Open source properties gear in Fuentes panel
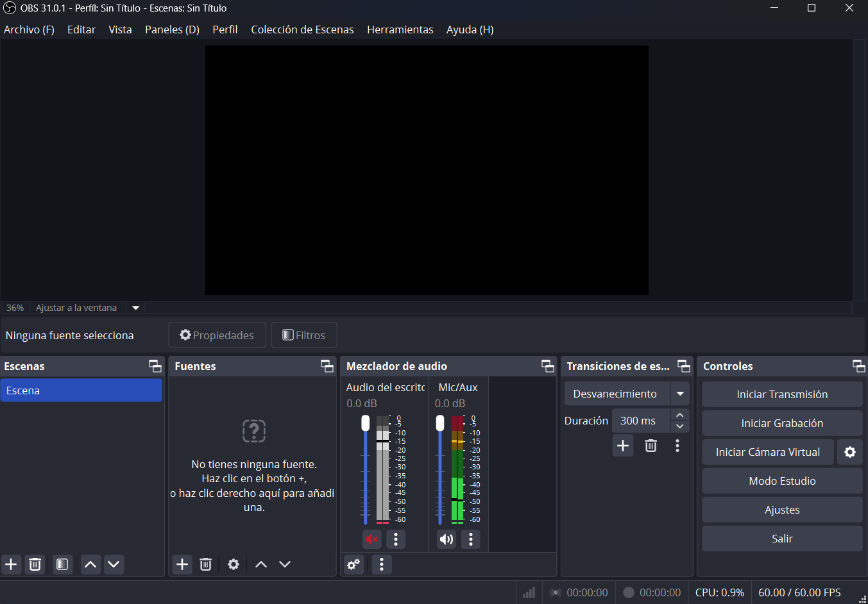Viewport: 868px width, 604px height. [234, 564]
